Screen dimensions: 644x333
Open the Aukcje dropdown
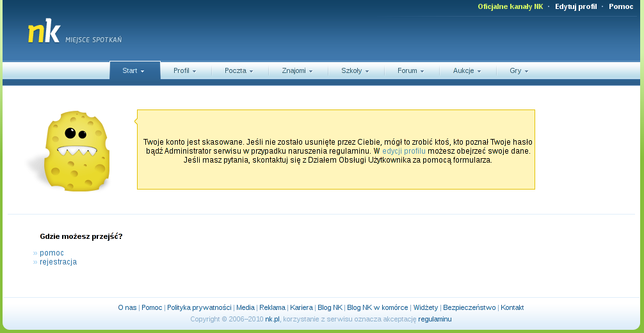click(467, 70)
